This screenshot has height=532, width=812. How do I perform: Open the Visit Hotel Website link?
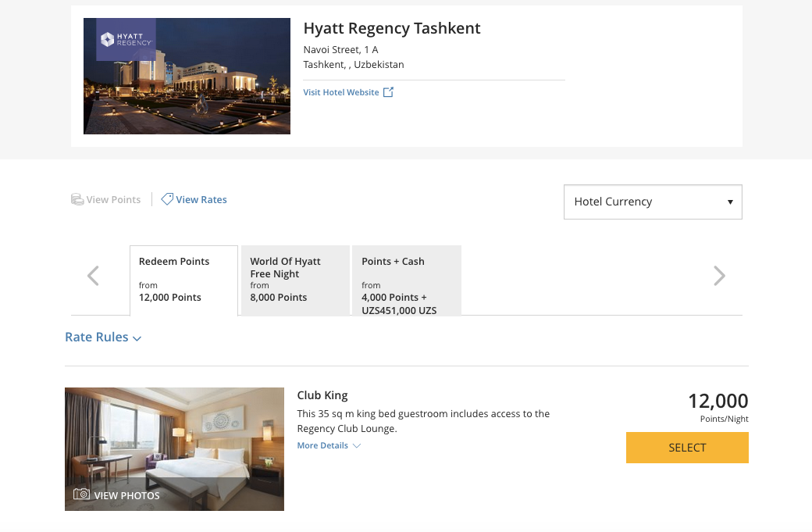[x=341, y=92]
